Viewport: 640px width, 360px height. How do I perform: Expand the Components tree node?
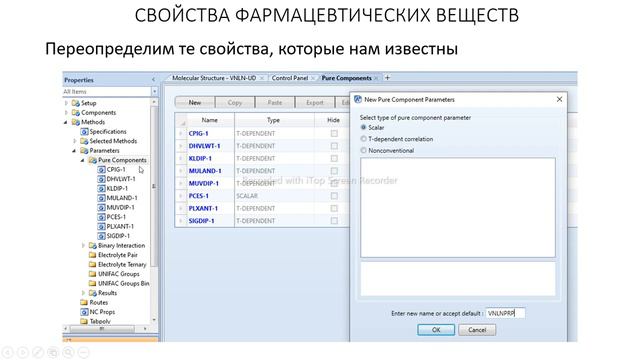67,112
